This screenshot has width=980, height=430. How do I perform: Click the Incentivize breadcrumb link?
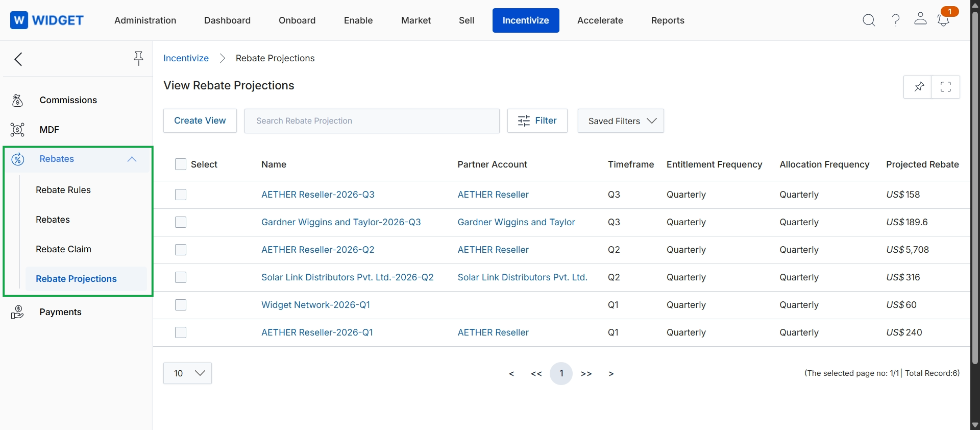pyautogui.click(x=186, y=58)
